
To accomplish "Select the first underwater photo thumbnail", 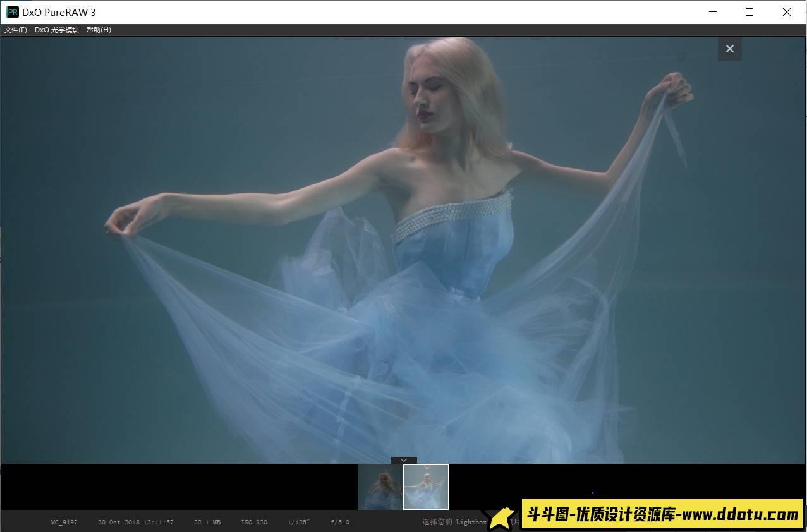I will point(380,487).
